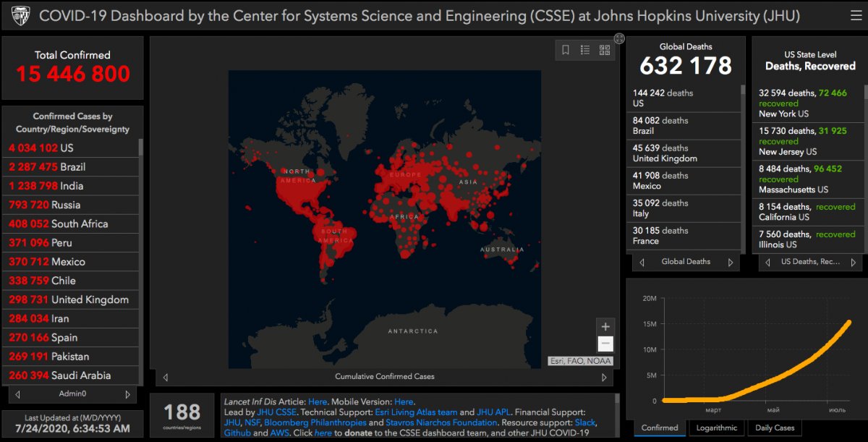Click the Esri, FAO, NOAA map attribution
The height and width of the screenshot is (442, 868).
click(x=580, y=361)
